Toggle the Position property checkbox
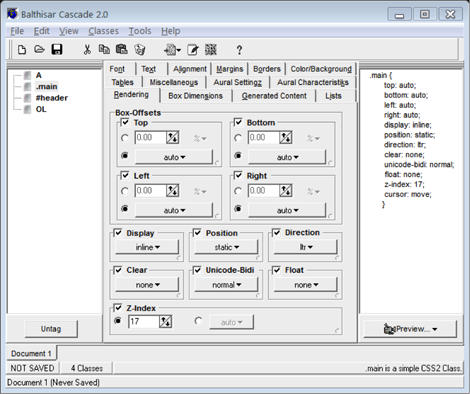Image resolution: width=470 pixels, height=394 pixels. pyautogui.click(x=197, y=232)
